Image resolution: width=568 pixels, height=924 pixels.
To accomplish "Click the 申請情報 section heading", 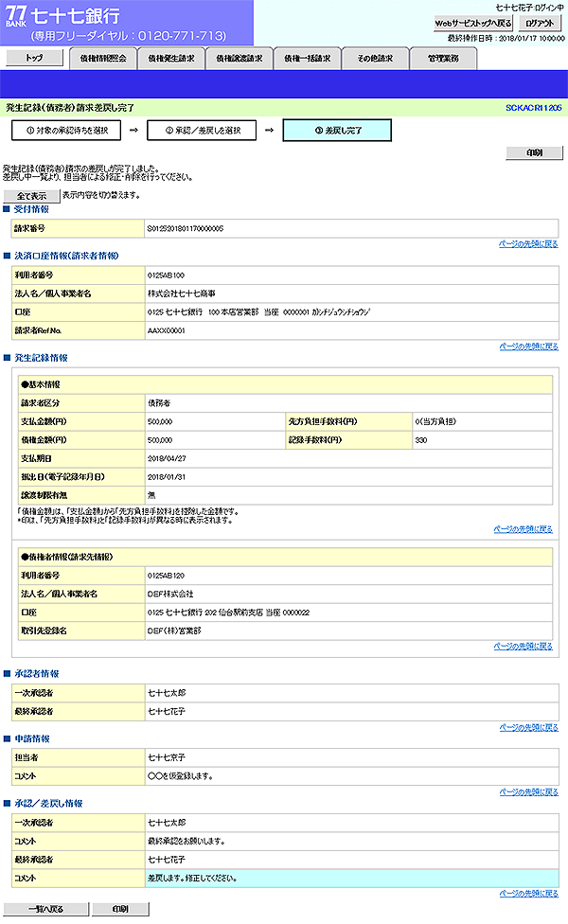I will (32, 738).
